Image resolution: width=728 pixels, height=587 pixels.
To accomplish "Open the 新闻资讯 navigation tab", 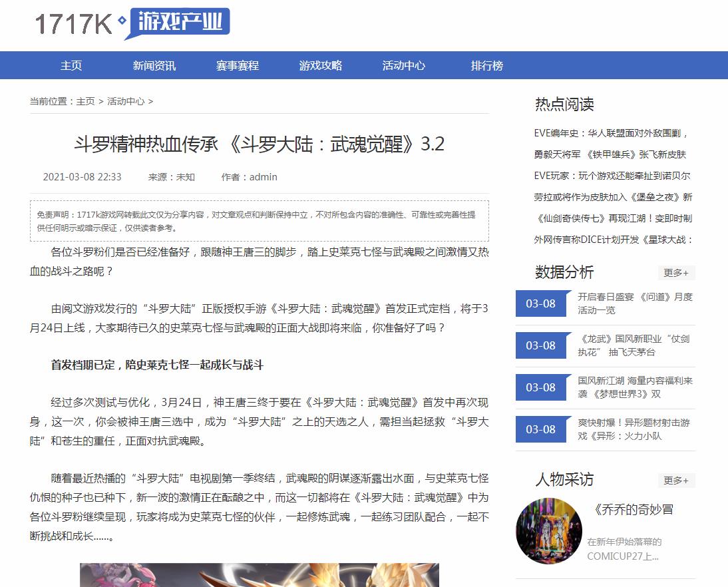I will tap(154, 65).
